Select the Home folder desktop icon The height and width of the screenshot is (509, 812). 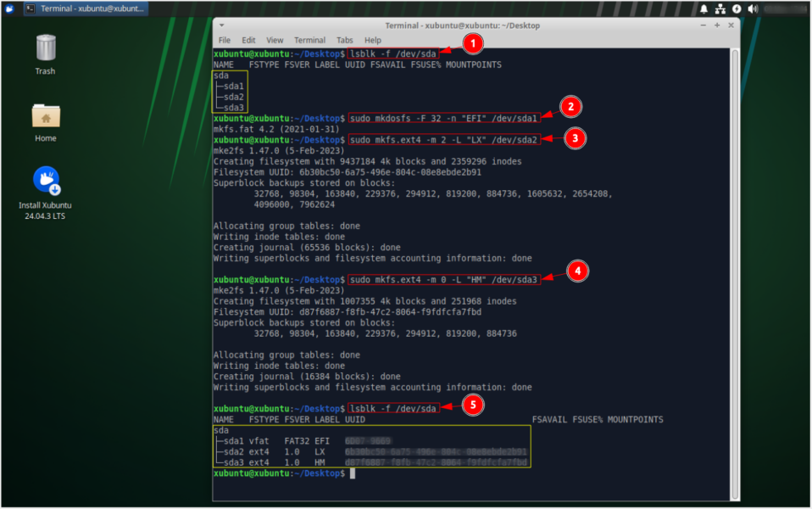(x=46, y=121)
